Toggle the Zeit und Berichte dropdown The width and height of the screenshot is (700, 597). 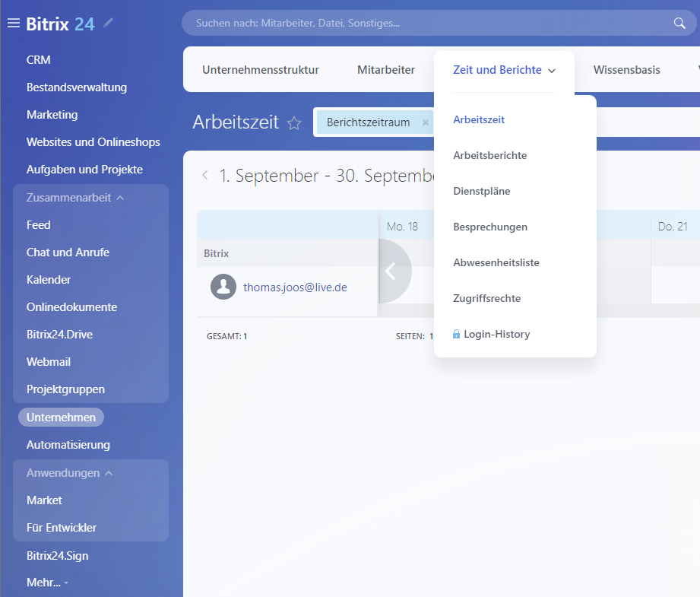click(x=504, y=70)
